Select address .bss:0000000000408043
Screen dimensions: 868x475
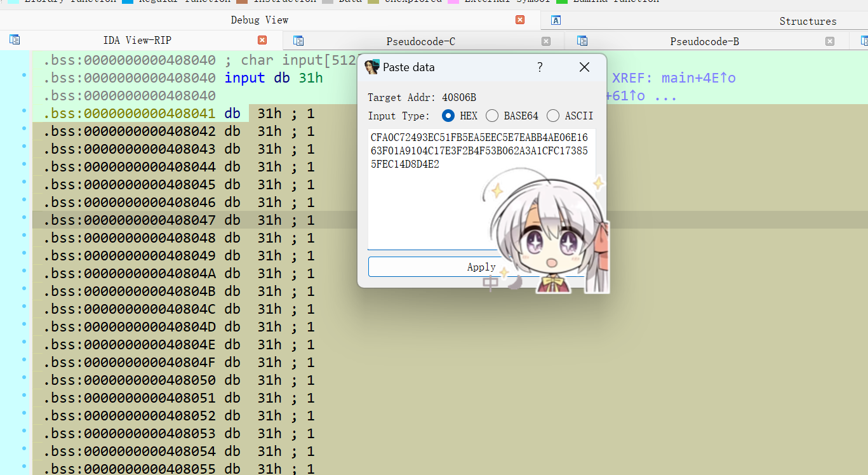130,149
